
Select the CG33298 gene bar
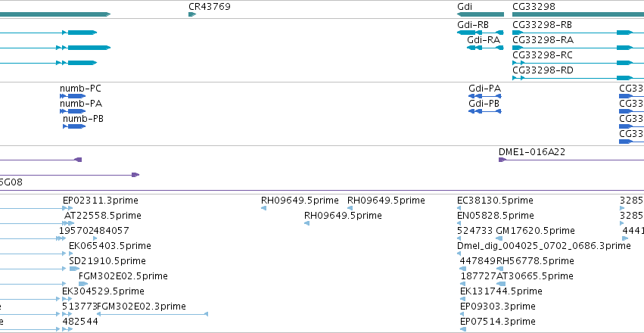click(x=578, y=14)
